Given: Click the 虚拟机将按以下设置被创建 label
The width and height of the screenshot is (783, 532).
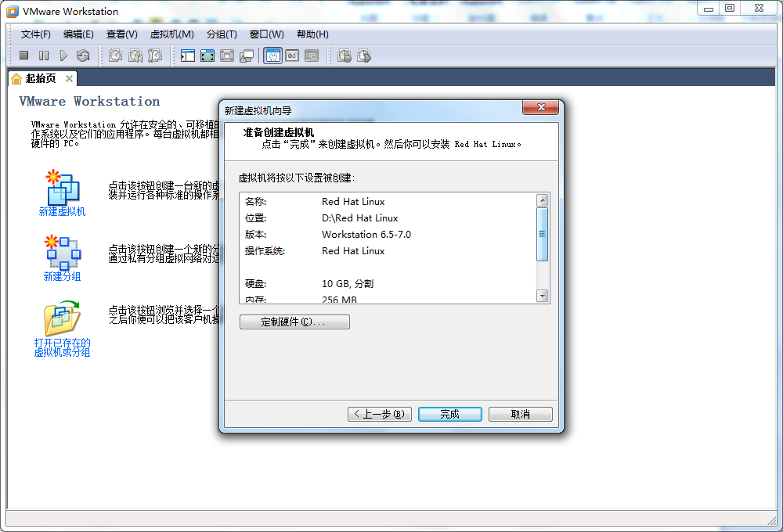Looking at the screenshot, I should point(297,178).
